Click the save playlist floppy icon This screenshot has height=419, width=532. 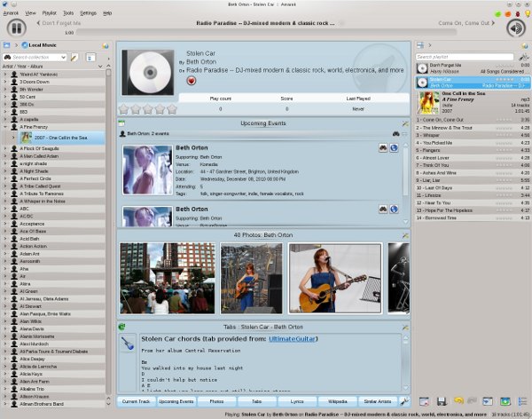[x=441, y=402]
